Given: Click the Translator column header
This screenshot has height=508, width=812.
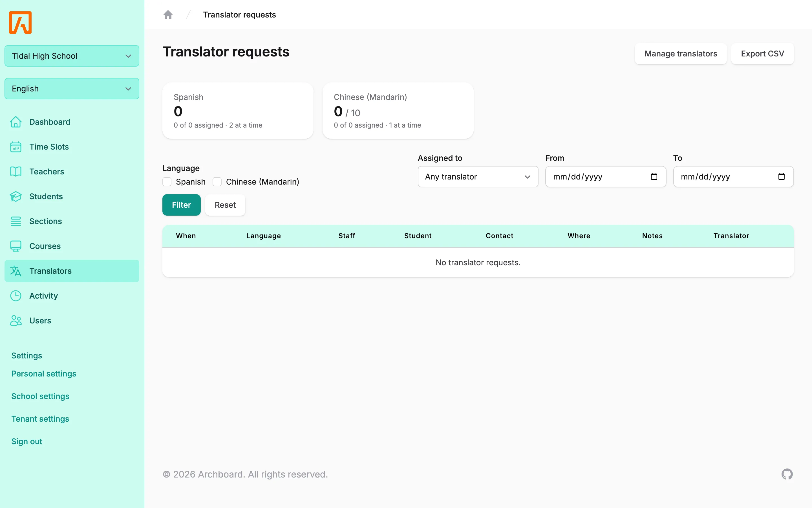Looking at the screenshot, I should click(x=731, y=236).
